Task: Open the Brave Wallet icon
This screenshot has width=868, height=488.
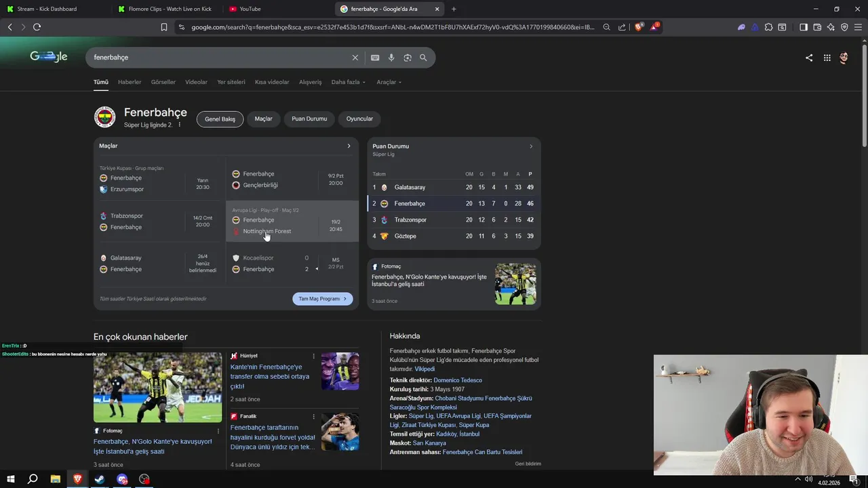Action: click(817, 27)
